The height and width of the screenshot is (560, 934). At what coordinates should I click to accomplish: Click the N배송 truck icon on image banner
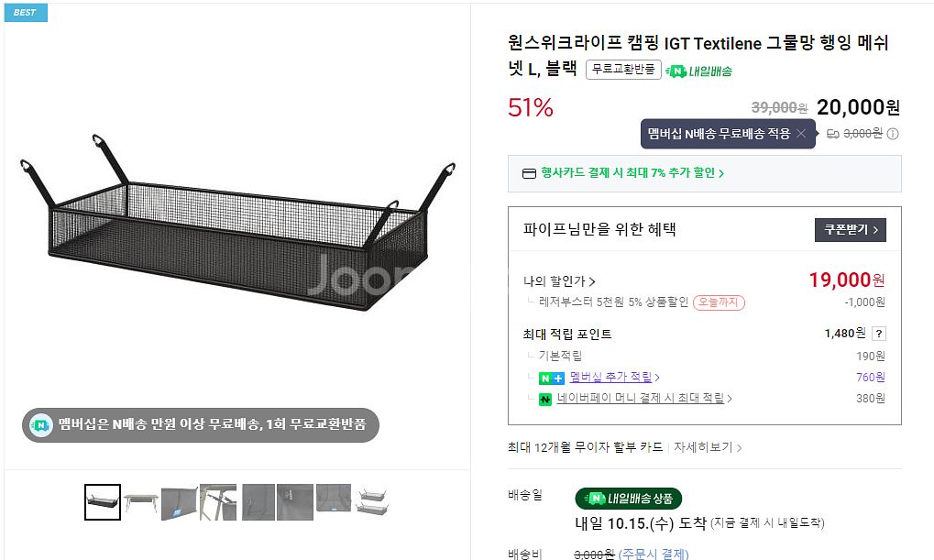pyautogui.click(x=41, y=424)
